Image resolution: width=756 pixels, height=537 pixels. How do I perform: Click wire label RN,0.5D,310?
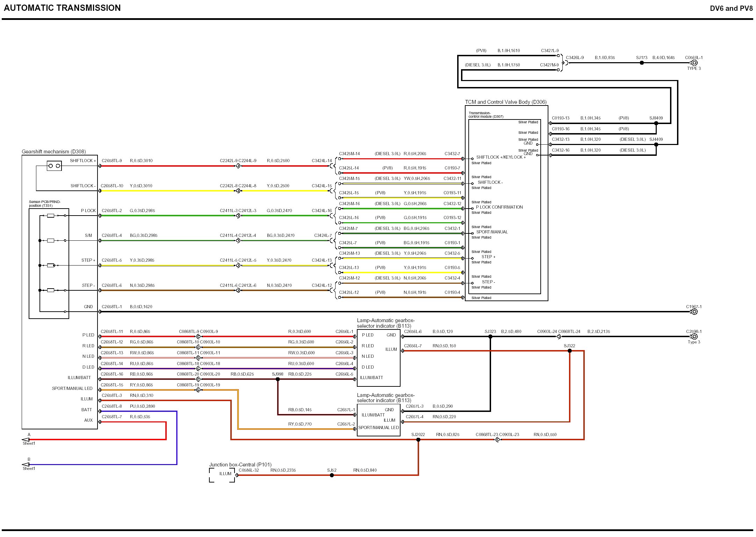click(x=142, y=396)
